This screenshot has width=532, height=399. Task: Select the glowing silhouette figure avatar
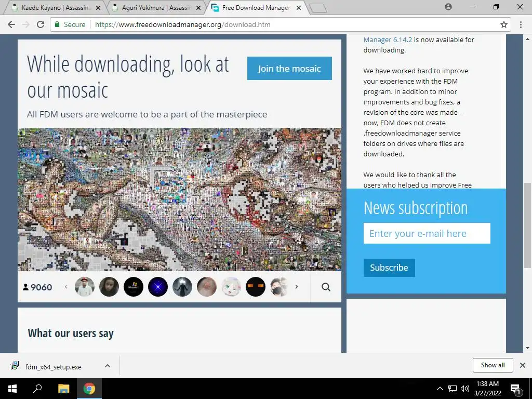tap(182, 287)
